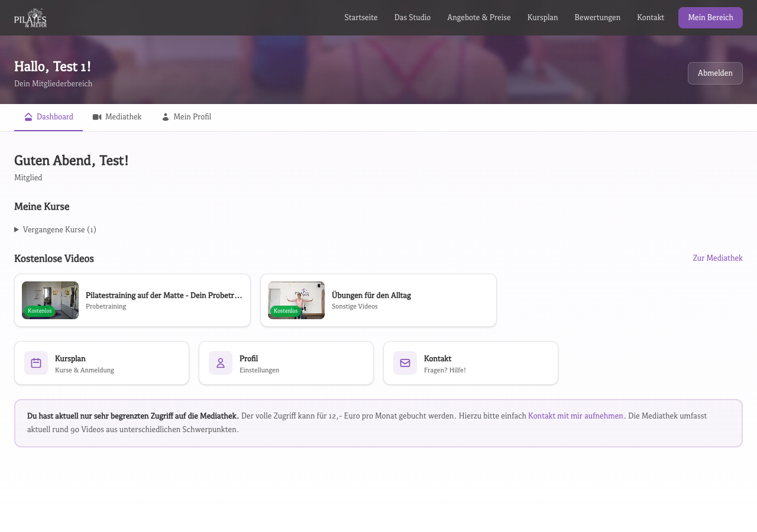Image resolution: width=757 pixels, height=532 pixels.
Task: Open the Übungen für den Alltag video thumbnail
Action: point(296,300)
